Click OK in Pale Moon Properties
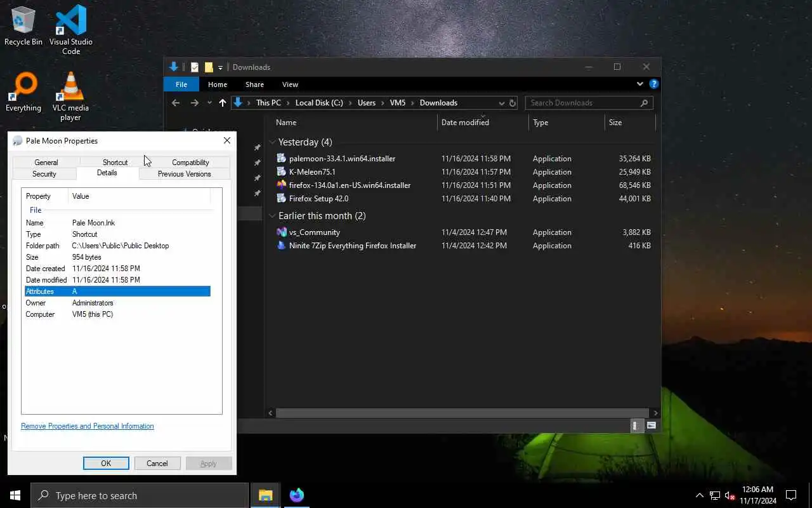Image resolution: width=812 pixels, height=508 pixels. 106,464
